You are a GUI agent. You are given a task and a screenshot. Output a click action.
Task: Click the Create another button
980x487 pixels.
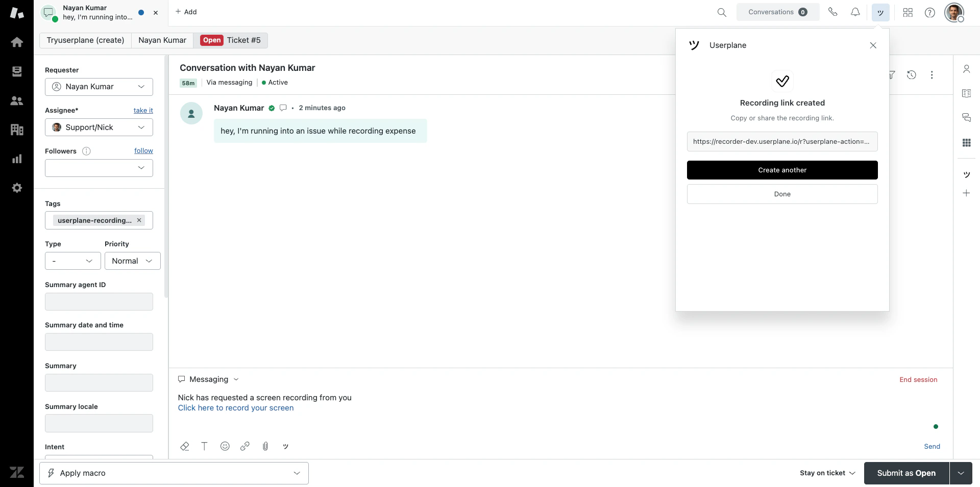pyautogui.click(x=782, y=170)
